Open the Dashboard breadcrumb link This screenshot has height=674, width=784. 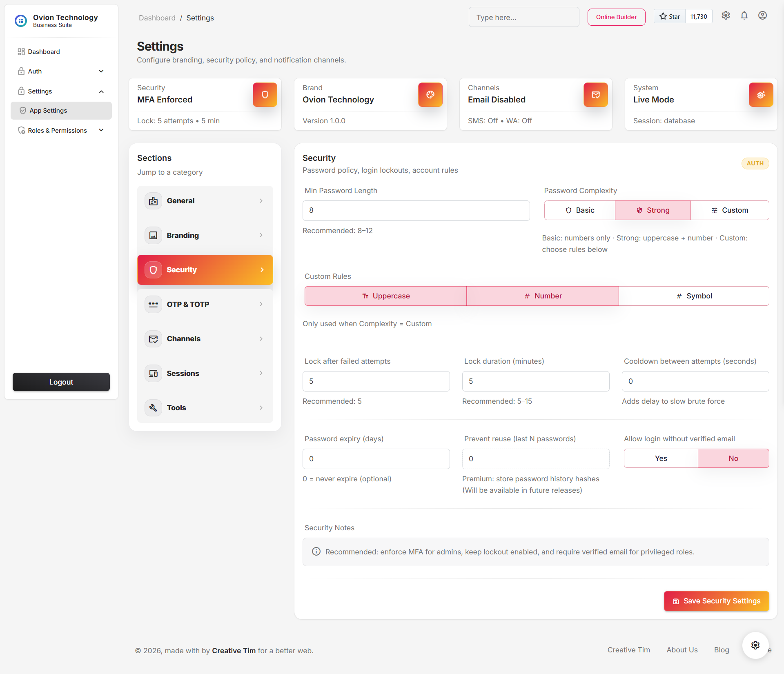[x=157, y=18]
